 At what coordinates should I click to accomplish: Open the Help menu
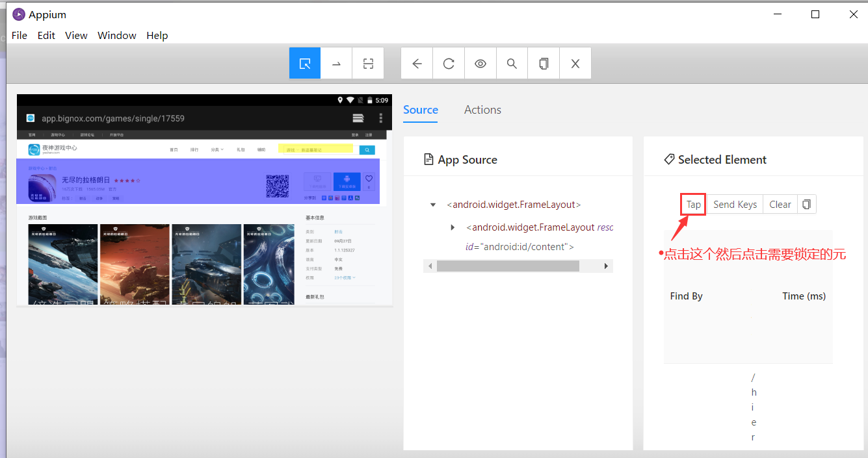(157, 35)
